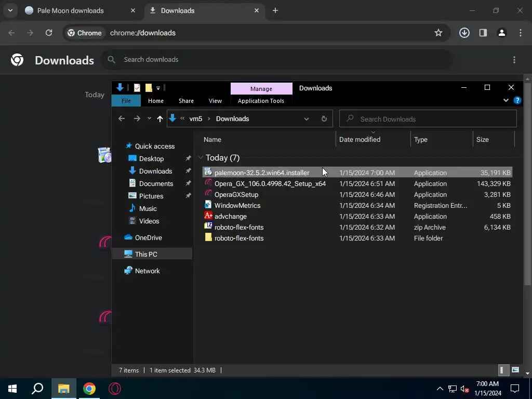Click the Opera GX taskbar icon
This screenshot has height=399, width=532.
tap(115, 389)
